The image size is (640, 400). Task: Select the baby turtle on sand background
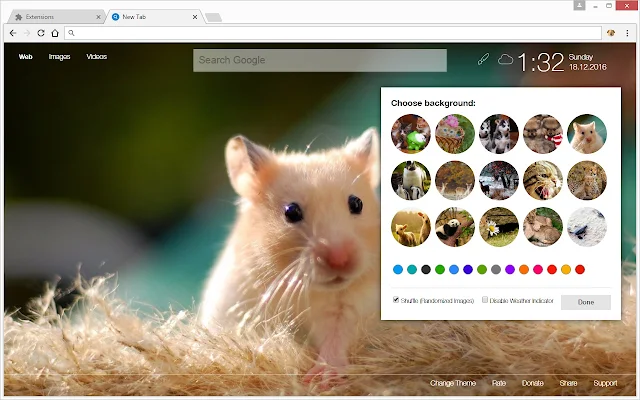coord(587,227)
